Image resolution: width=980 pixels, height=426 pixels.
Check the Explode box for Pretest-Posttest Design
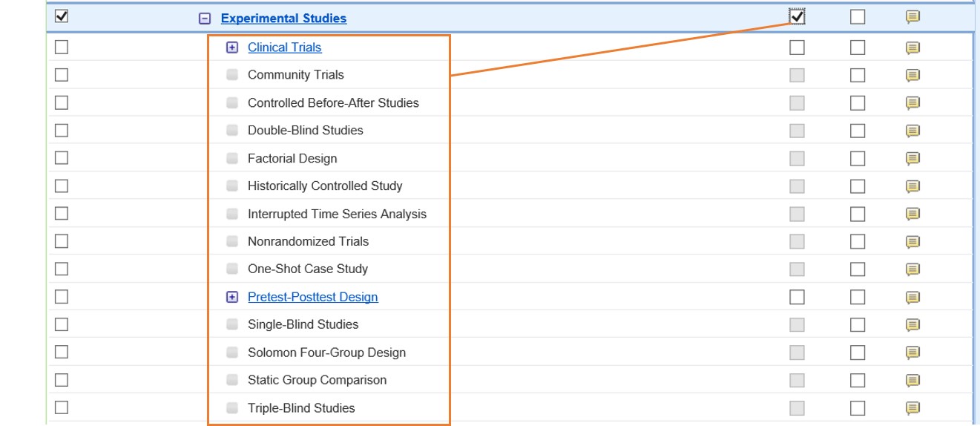pos(797,297)
